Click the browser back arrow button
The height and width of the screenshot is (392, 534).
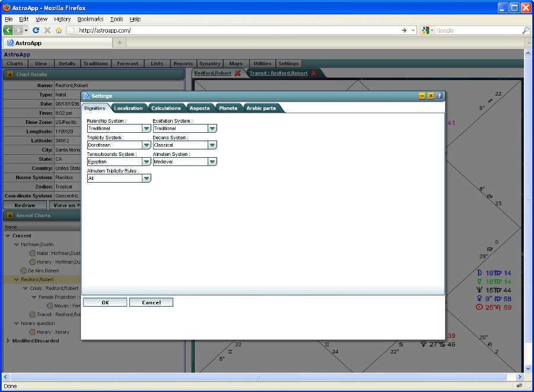(8, 30)
